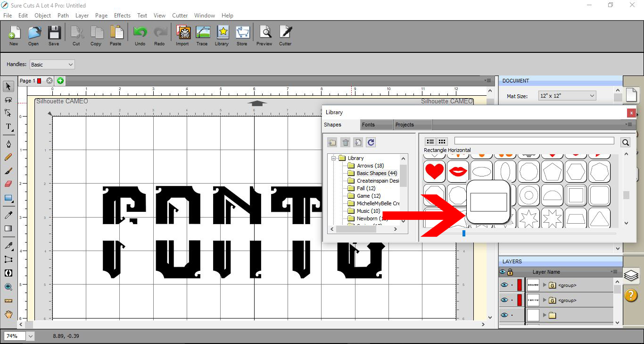Open the File menu
Screen dimensions: 644x344
tap(8, 16)
